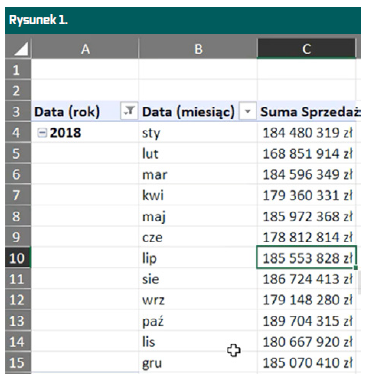
Task: Select row 1 header
Action: (x=18, y=70)
